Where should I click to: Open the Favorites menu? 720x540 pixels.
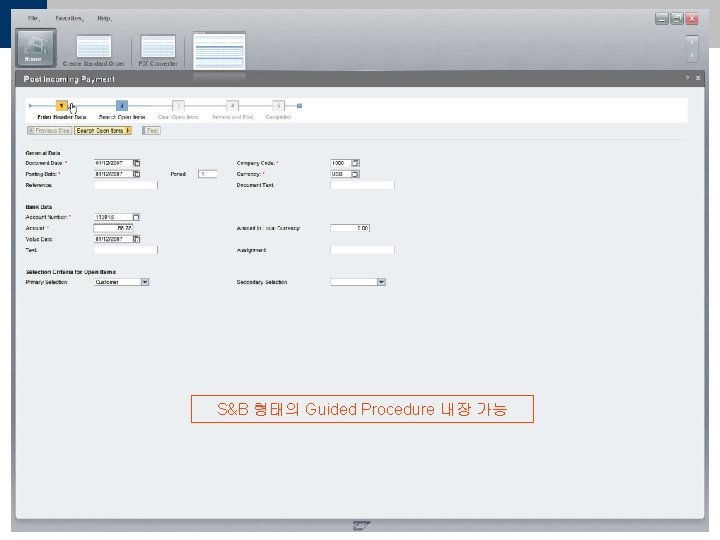click(69, 18)
